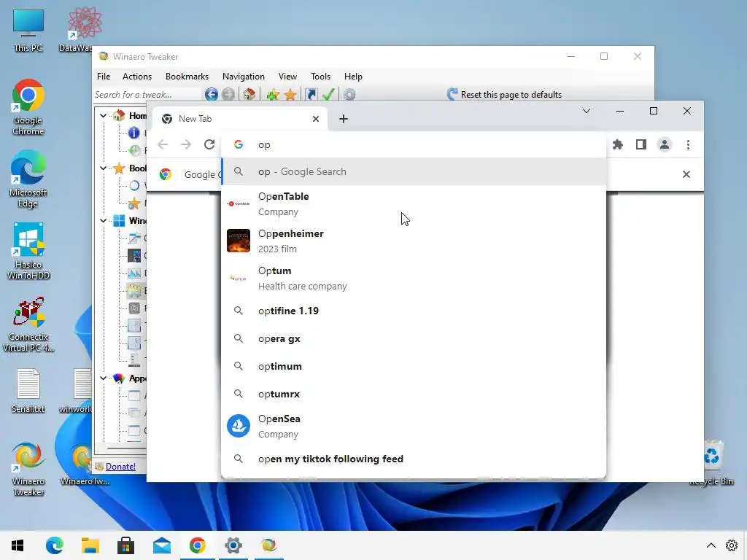Click the address bar containing op
The height and width of the screenshot is (560, 747).
[414, 145]
